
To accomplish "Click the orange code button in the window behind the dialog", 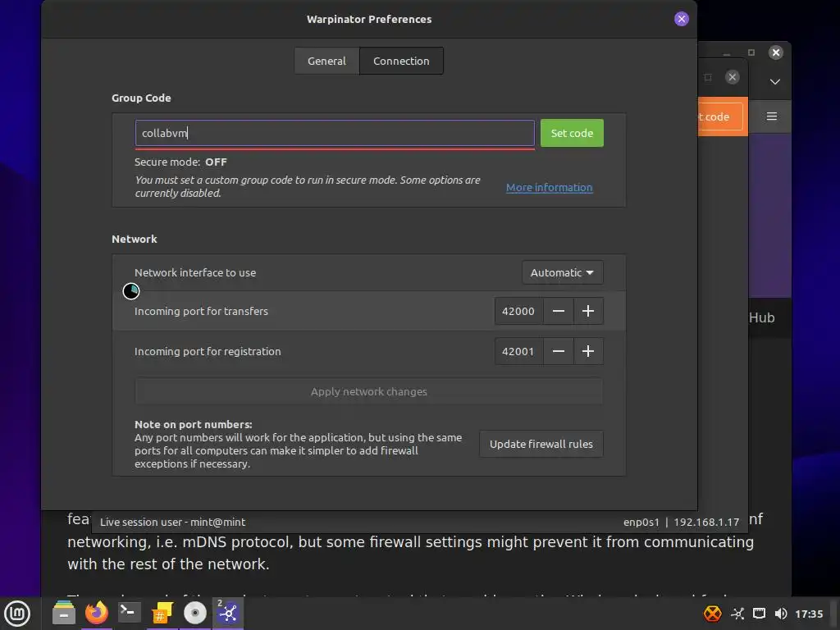I will [x=722, y=116].
